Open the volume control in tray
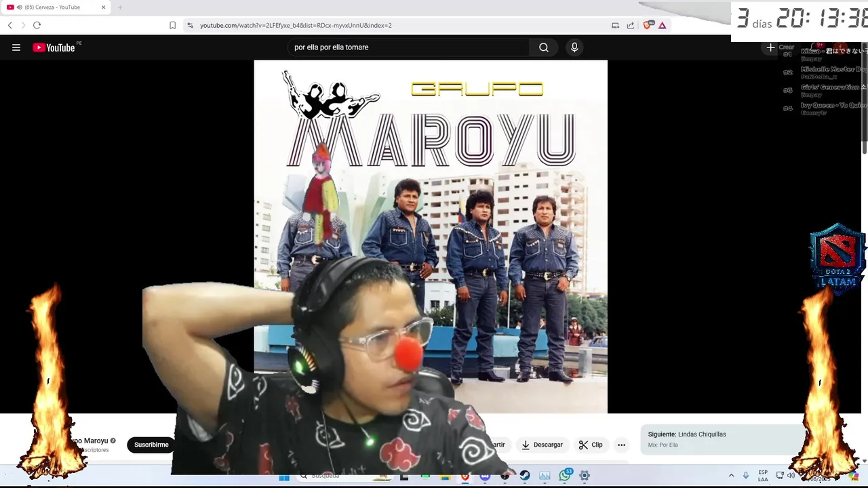This screenshot has width=868, height=488. point(791,476)
